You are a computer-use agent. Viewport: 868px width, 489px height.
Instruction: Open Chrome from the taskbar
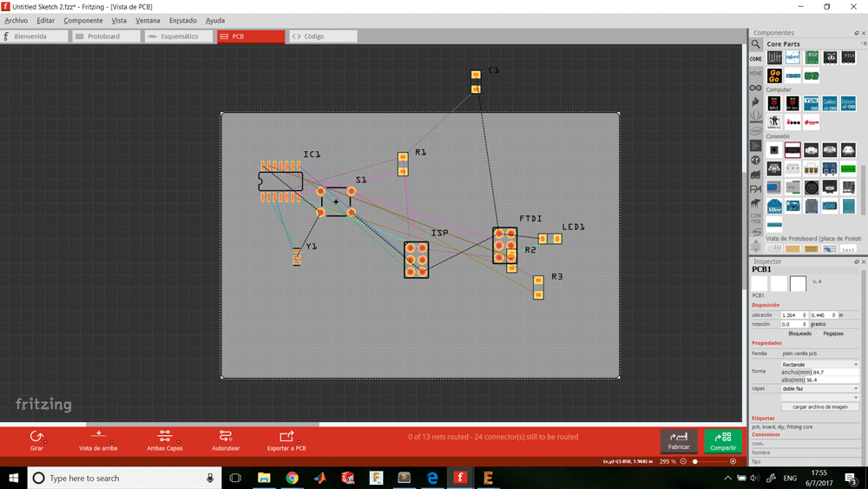click(x=292, y=478)
